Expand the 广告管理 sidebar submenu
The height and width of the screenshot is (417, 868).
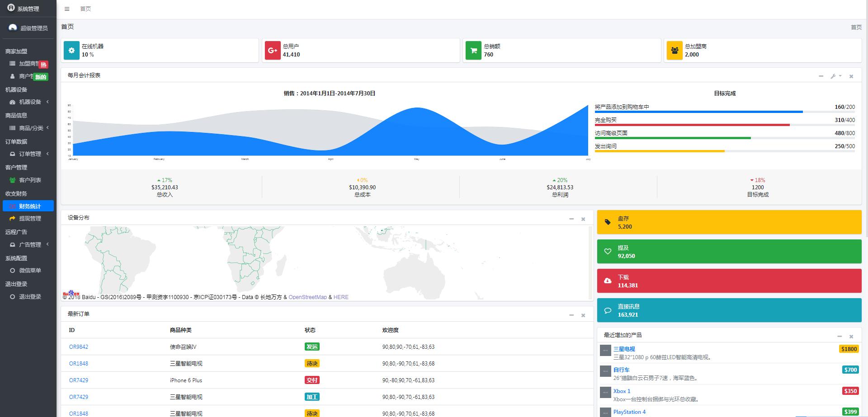point(28,244)
